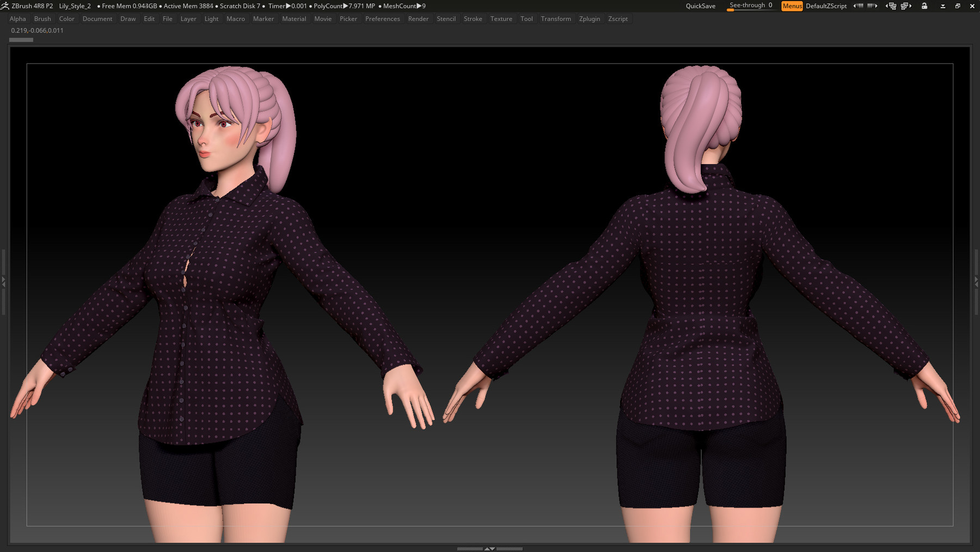Expand the right tray divider arrow
Viewport: 980px width, 552px height.
click(x=976, y=282)
